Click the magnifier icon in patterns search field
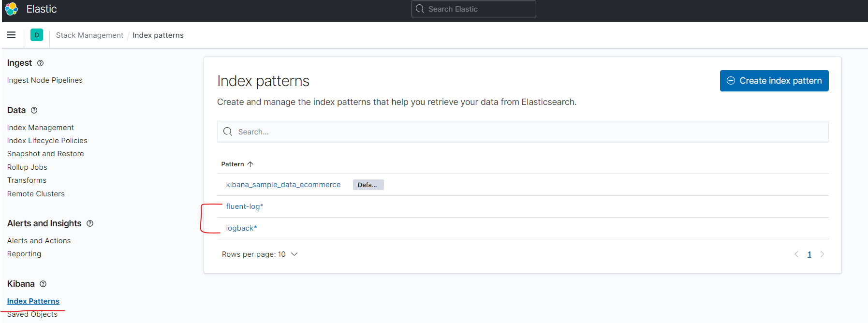 [x=228, y=132]
